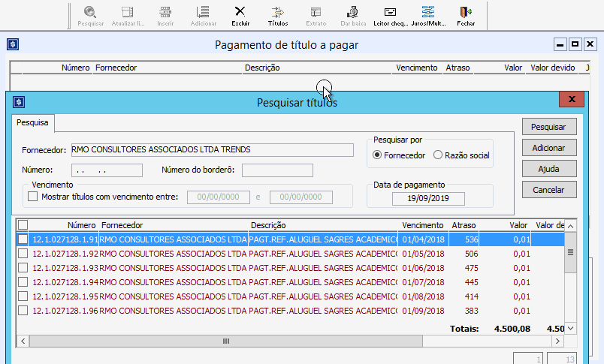Screen dimensions: 604x364
Task: Sort the grid by Vencimento column header
Action: 422,225
